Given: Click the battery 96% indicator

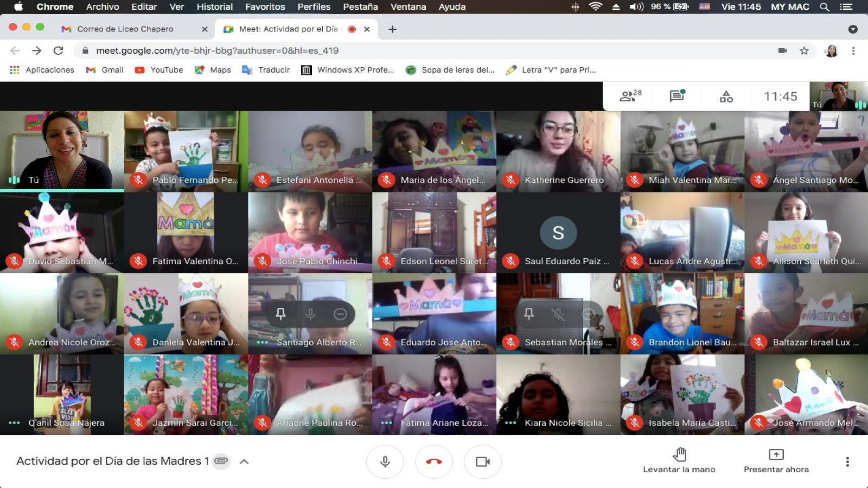Looking at the screenshot, I should tap(670, 7).
